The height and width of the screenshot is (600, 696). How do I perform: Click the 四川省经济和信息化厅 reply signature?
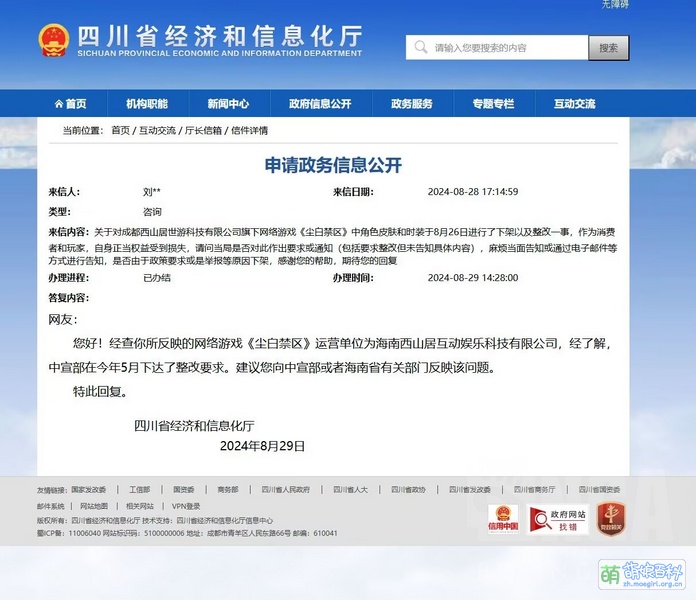tap(194, 426)
